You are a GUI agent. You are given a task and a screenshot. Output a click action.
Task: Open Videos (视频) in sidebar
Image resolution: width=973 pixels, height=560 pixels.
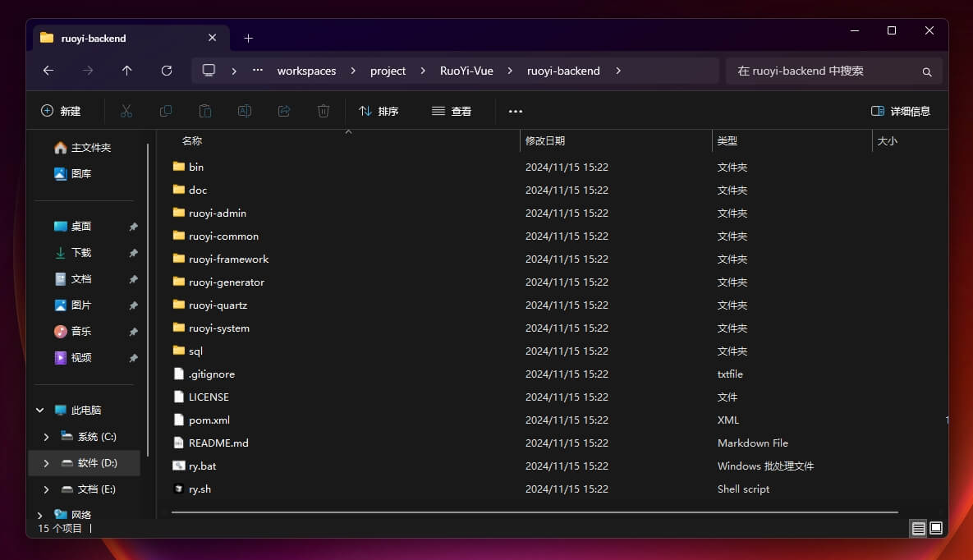click(x=72, y=358)
